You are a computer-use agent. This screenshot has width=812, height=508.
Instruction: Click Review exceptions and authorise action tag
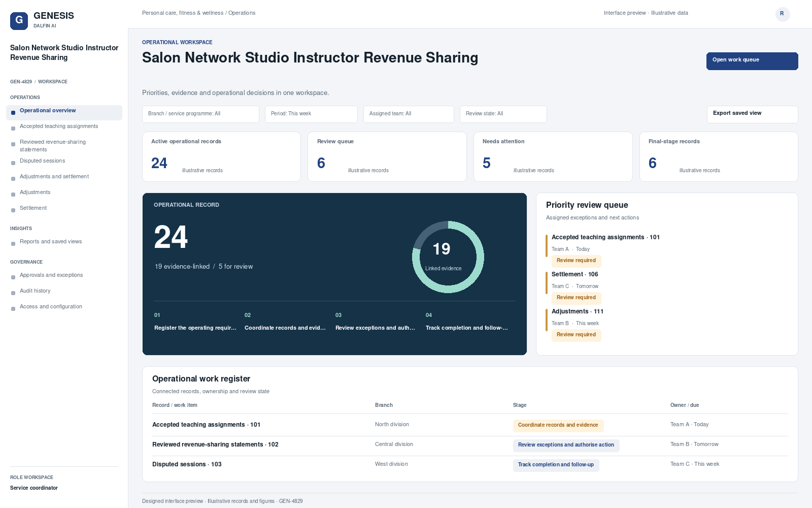tap(566, 445)
